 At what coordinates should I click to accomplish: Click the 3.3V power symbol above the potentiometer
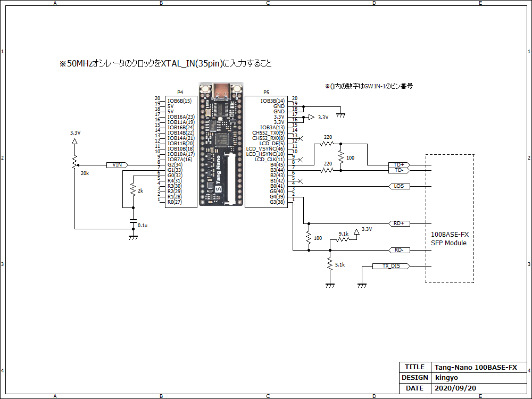coord(75,141)
